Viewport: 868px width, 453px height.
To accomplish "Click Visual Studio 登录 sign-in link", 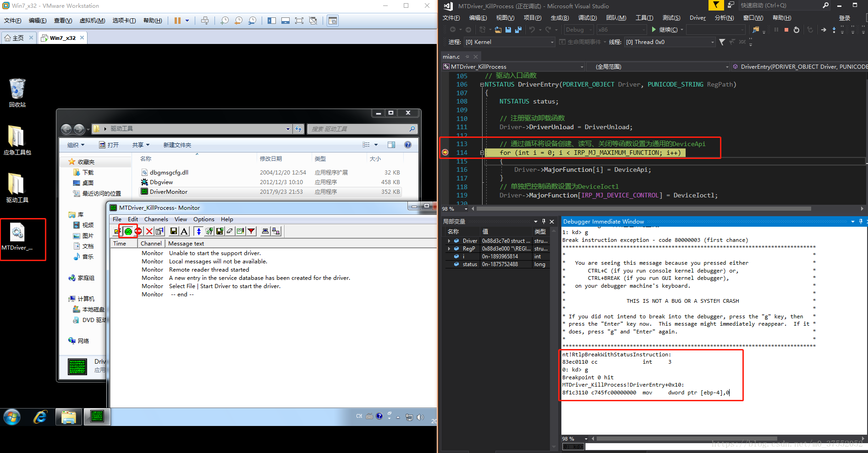I will pos(844,18).
